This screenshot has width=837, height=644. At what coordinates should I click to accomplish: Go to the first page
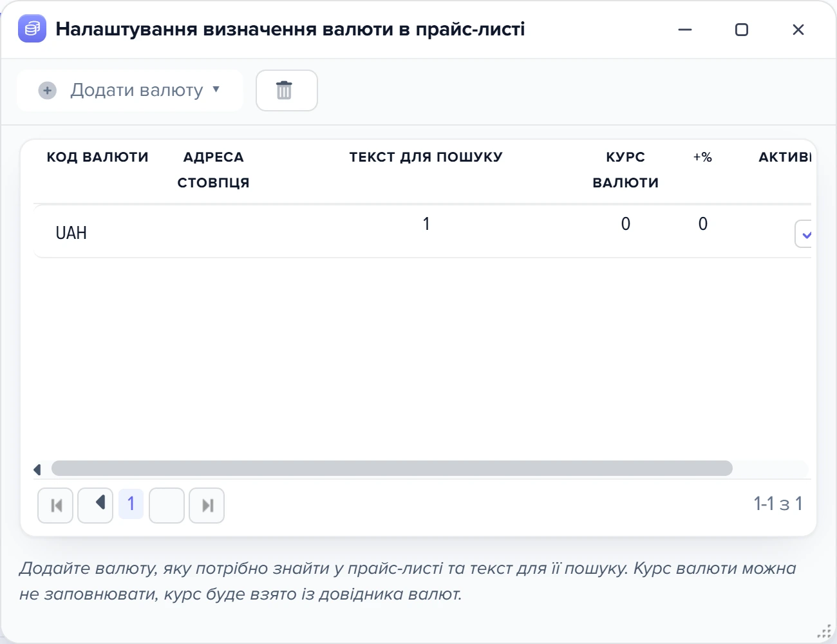click(x=55, y=506)
